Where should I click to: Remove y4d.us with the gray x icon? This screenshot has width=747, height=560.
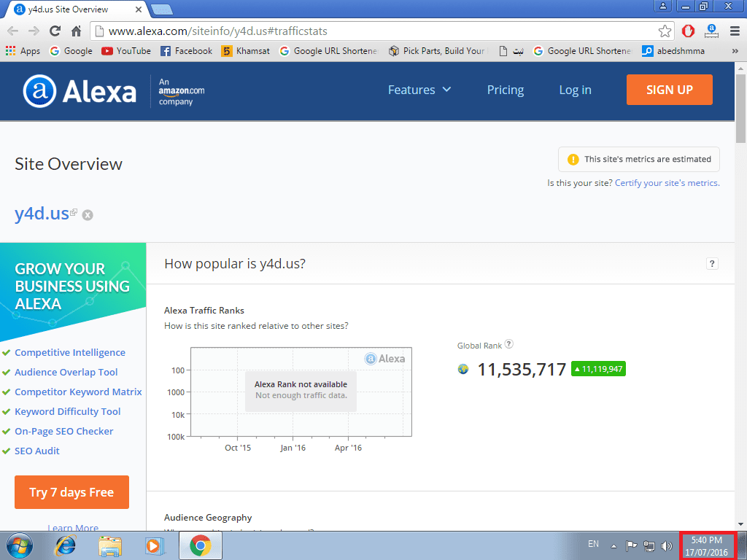coord(88,215)
